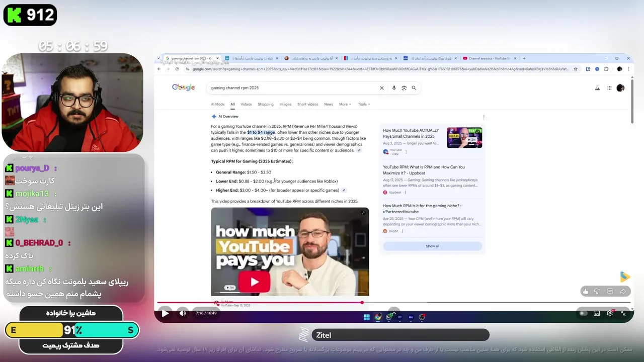Expand the More search filters dropdown

point(345,104)
